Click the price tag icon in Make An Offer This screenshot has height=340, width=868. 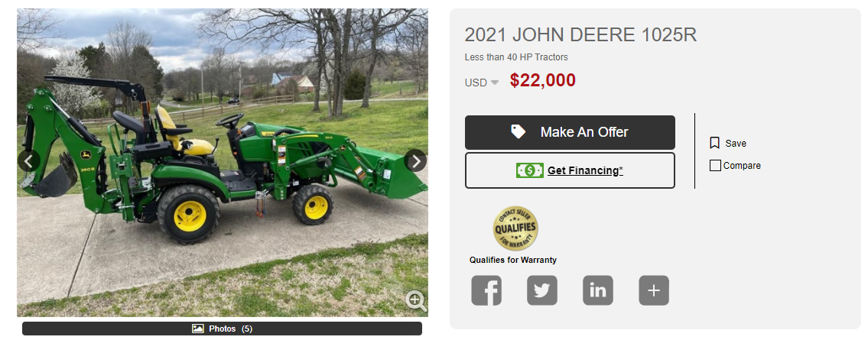(519, 131)
